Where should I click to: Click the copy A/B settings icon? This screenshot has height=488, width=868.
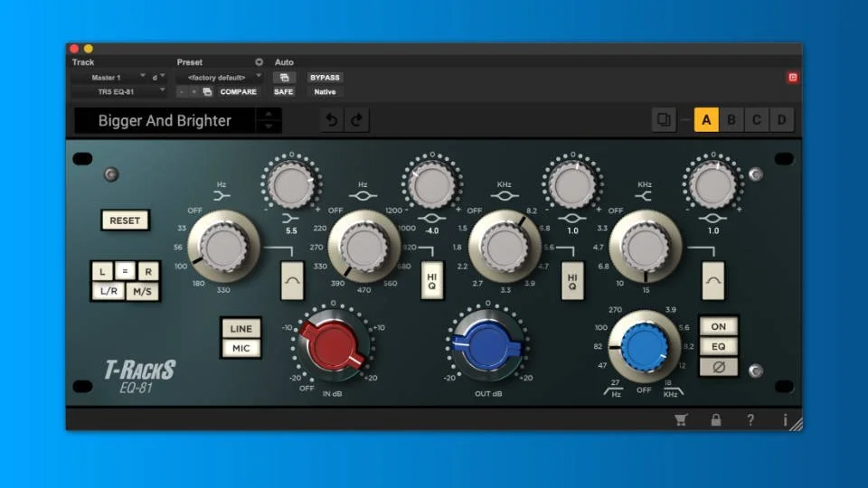pyautogui.click(x=664, y=119)
